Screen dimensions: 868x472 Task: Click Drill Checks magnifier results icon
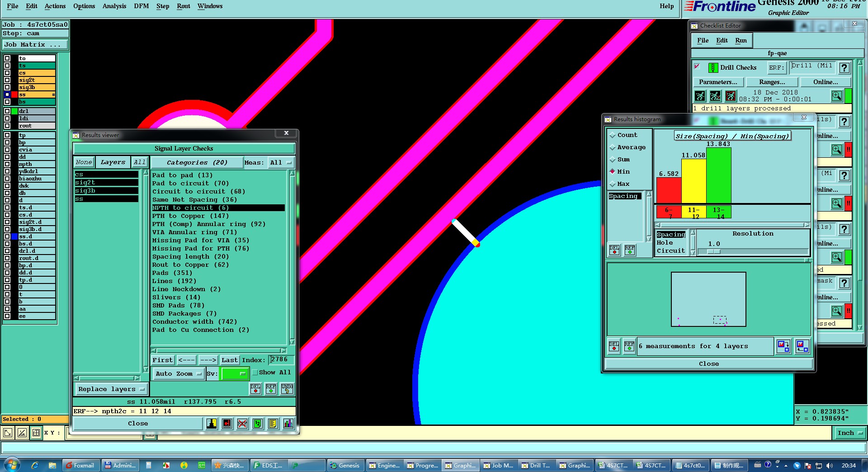click(837, 96)
